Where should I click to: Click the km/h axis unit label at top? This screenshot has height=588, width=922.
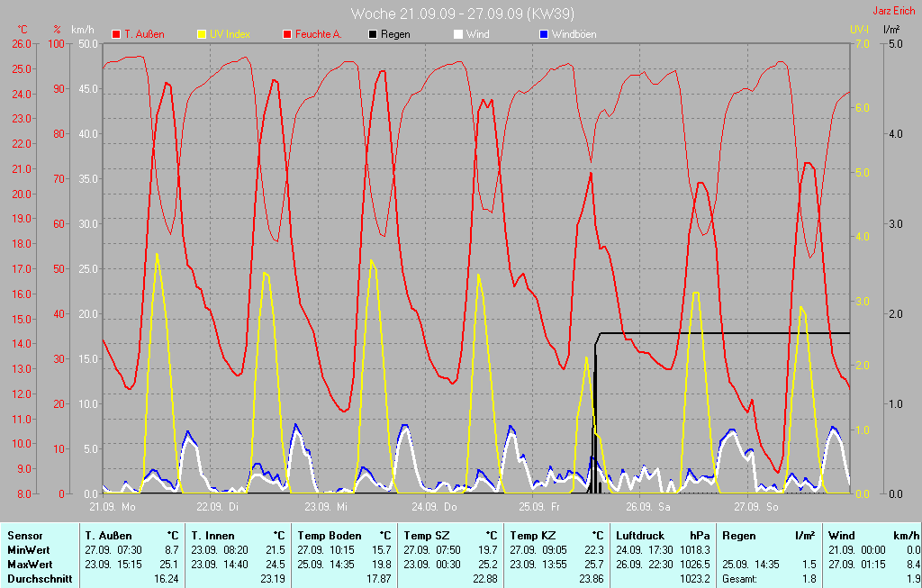[x=83, y=30]
